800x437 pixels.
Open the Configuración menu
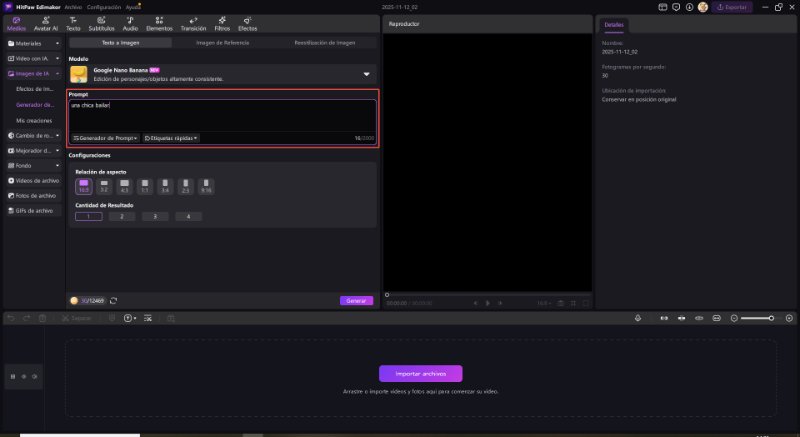[x=104, y=7]
